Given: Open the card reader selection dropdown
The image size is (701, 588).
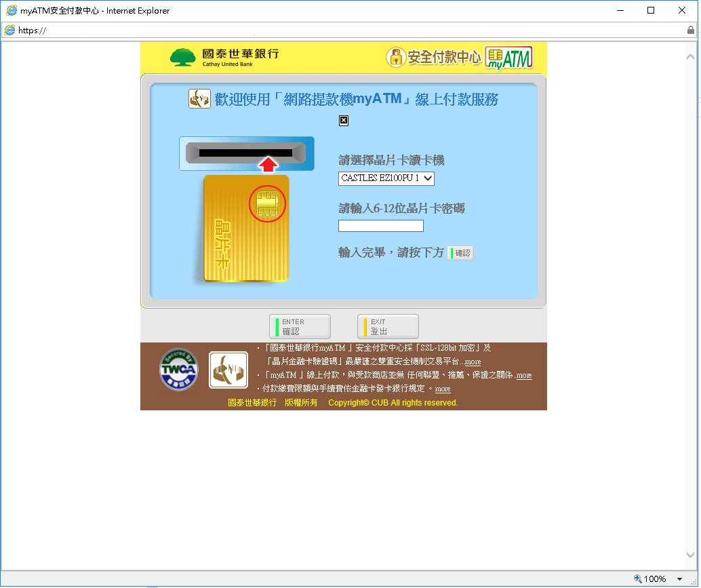Looking at the screenshot, I should click(x=386, y=178).
